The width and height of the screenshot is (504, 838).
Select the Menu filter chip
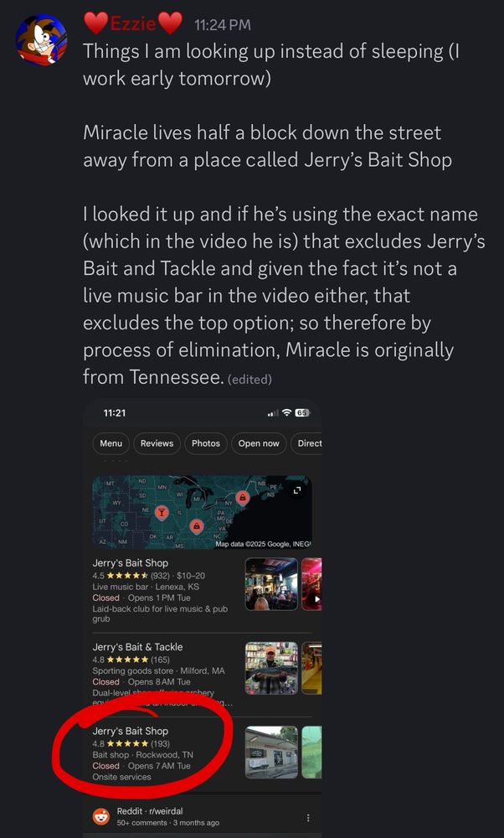(111, 443)
